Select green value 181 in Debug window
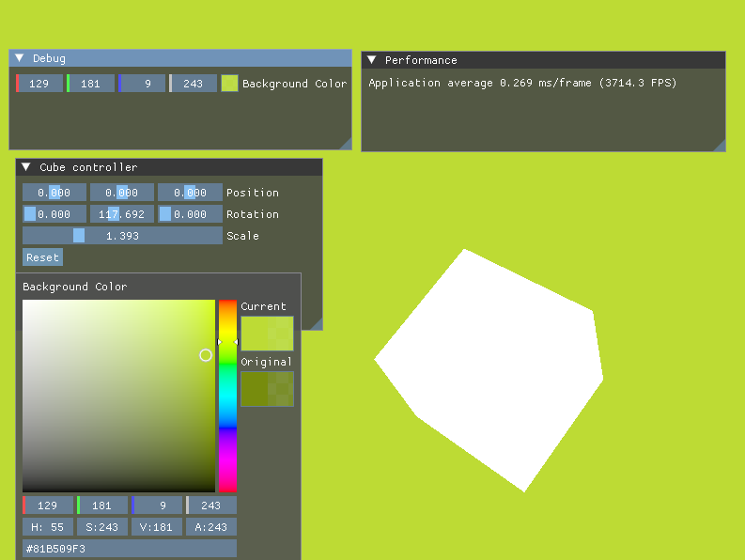The height and width of the screenshot is (560, 745). click(x=91, y=84)
